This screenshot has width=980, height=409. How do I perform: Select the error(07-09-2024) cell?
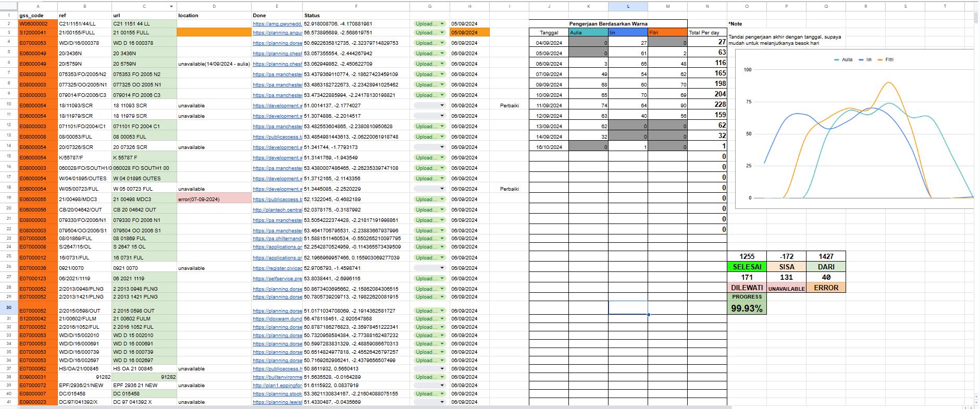[x=214, y=199]
